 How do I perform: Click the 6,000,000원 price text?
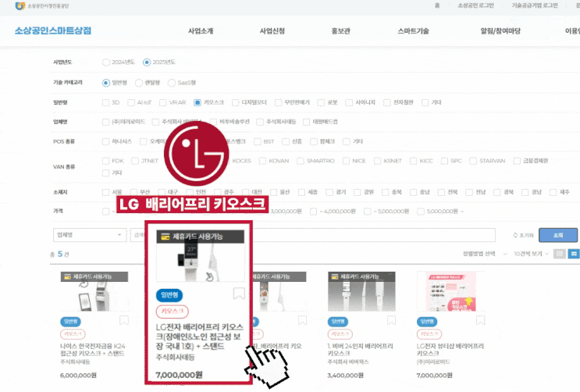click(78, 376)
